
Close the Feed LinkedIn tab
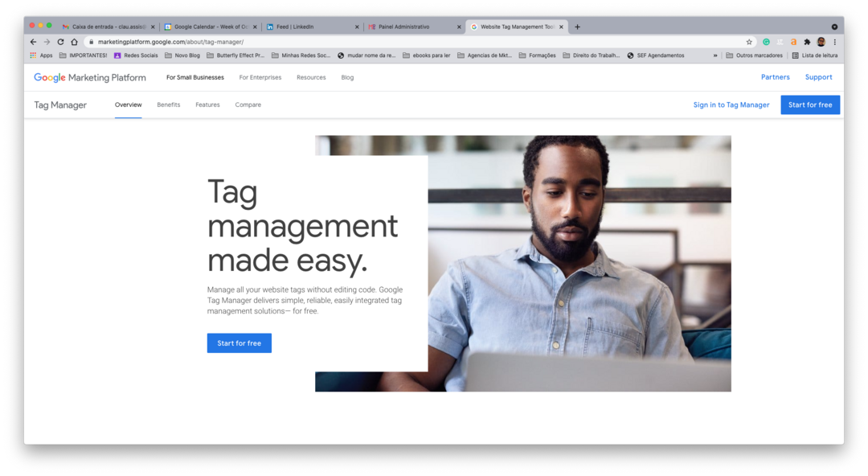click(357, 27)
